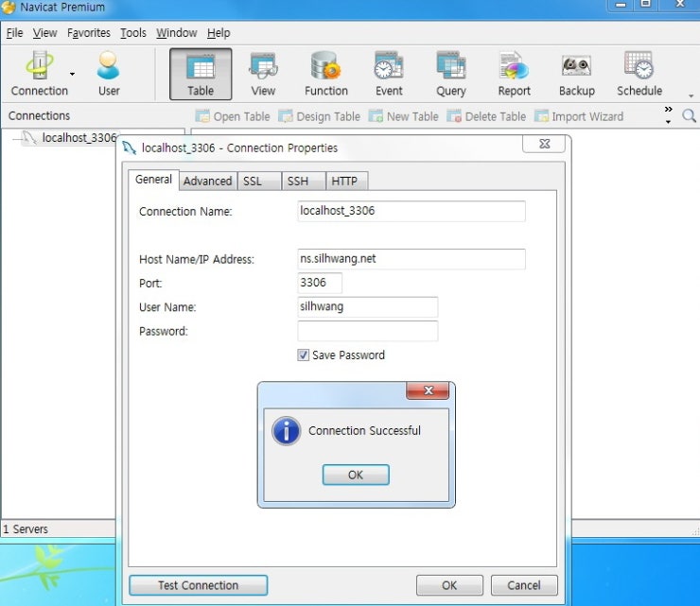700x606 pixels.
Task: Select localhost_3306 in the Connections tree
Action: [x=79, y=137]
